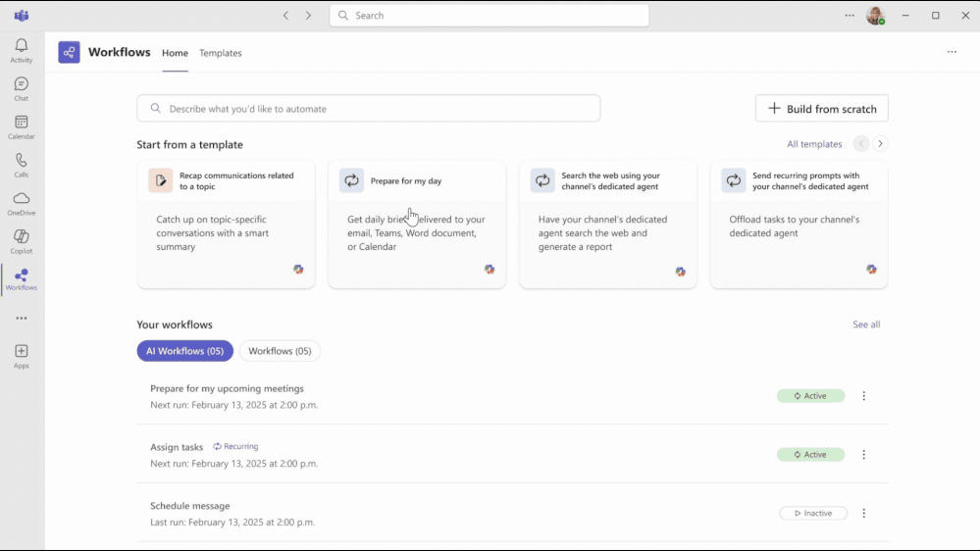Viewport: 980px width, 551px height.
Task: Open Calls in the sidebar
Action: point(22,165)
